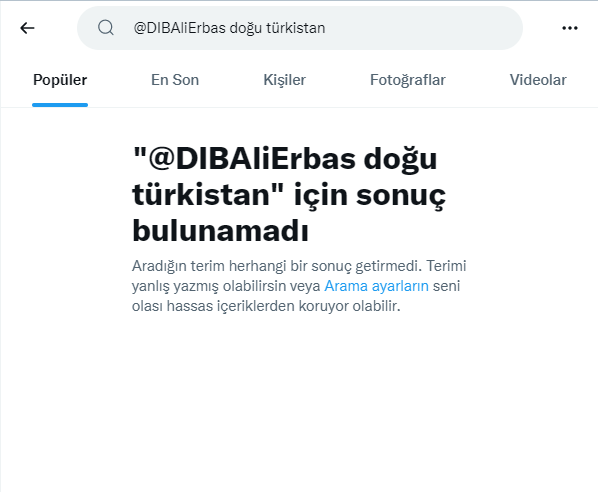This screenshot has height=492, width=598.
Task: Select the Popüler tab
Action: click(60, 80)
